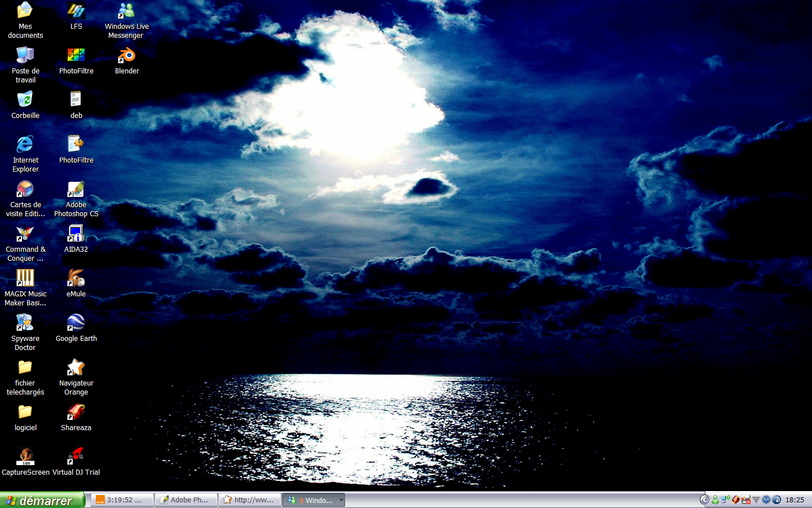The height and width of the screenshot is (508, 812).
Task: Open the Blender desktop shortcut
Action: pos(127,56)
